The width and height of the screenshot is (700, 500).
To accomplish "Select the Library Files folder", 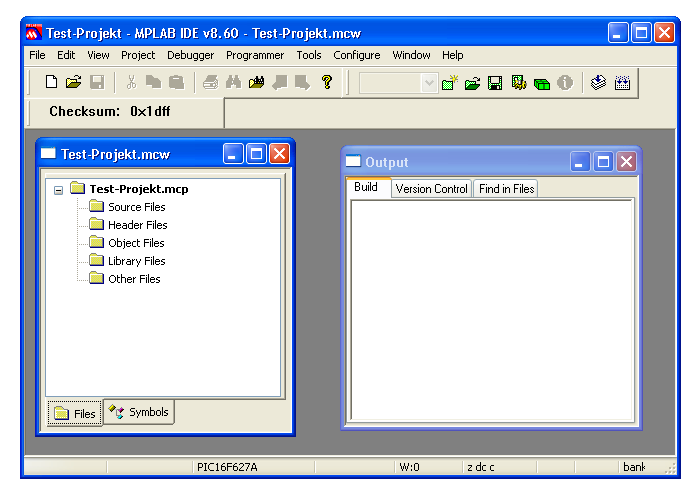I will pos(136,261).
